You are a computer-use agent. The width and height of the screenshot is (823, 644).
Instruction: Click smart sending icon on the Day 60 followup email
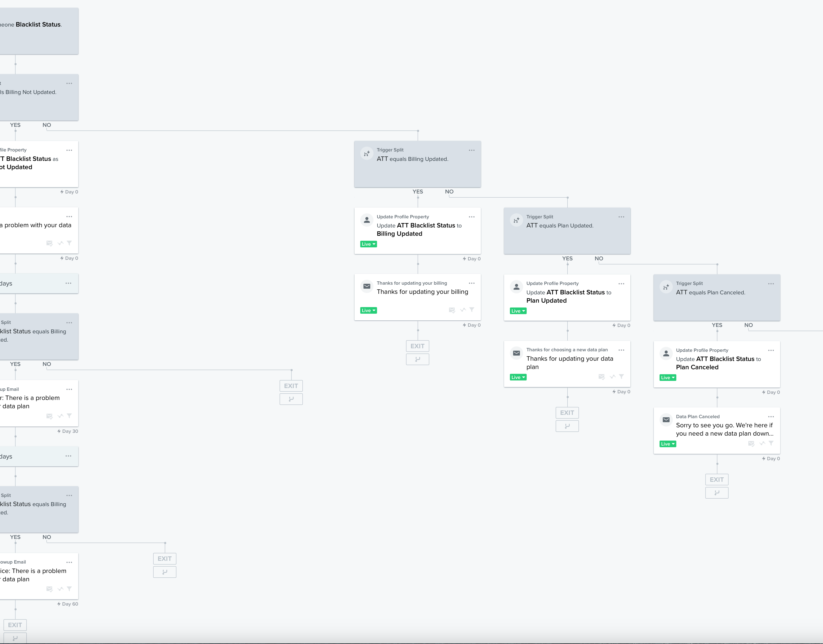point(49,589)
